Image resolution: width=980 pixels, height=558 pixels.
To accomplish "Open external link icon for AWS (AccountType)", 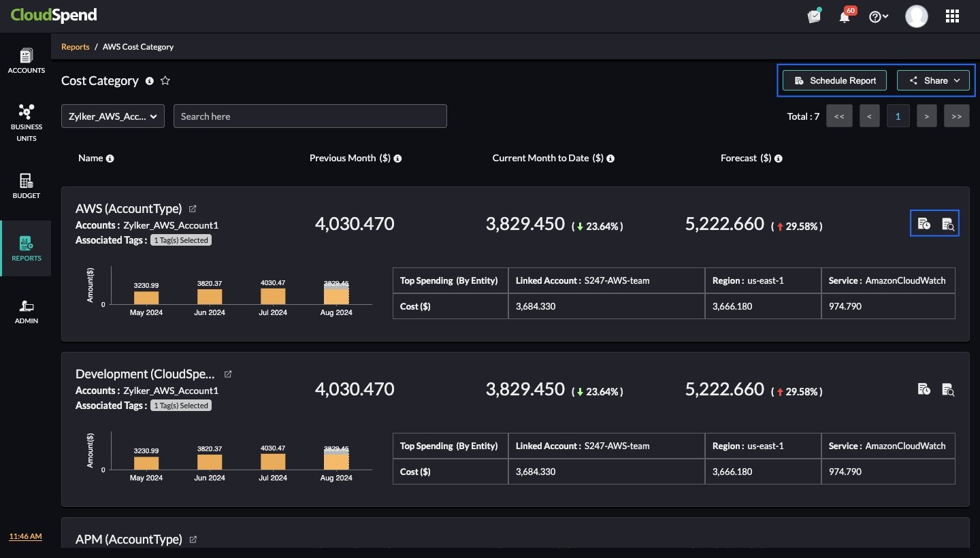I will 193,209.
